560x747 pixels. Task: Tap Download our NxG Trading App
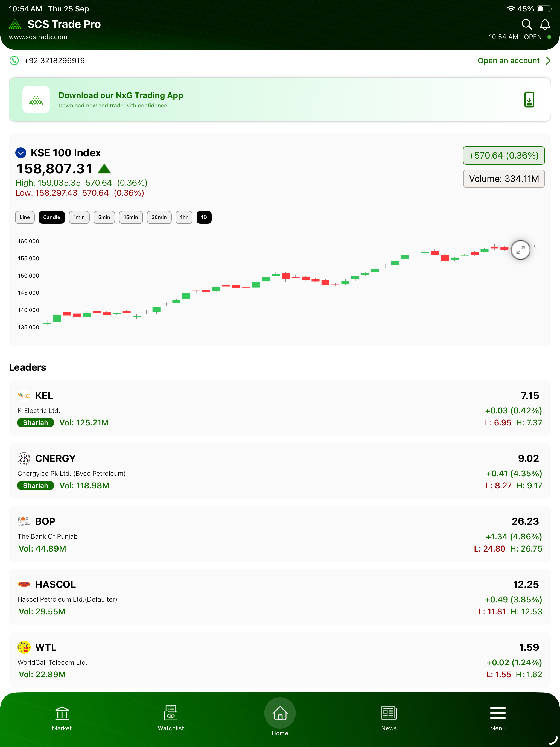coord(121,95)
